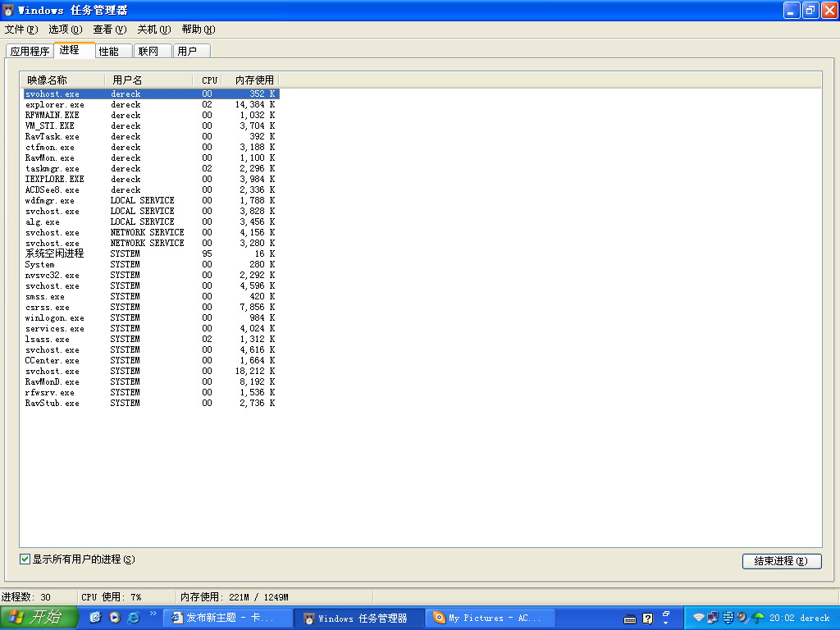This screenshot has height=630, width=840.
Task: Click the 20:02 clock in the tray
Action: (782, 619)
